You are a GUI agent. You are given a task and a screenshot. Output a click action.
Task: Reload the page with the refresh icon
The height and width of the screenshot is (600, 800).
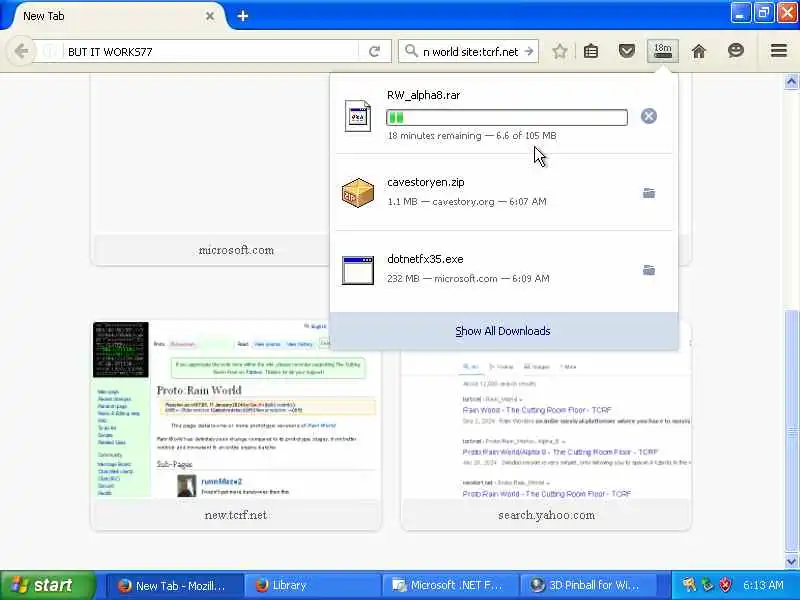(374, 51)
